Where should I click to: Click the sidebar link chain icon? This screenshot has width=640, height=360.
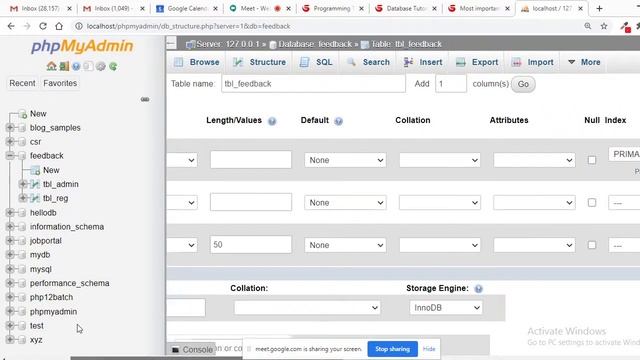click(x=145, y=99)
